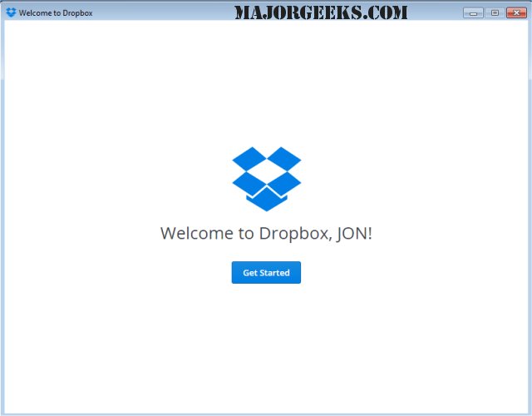Click the name 'JON!' in the heading

click(x=356, y=234)
